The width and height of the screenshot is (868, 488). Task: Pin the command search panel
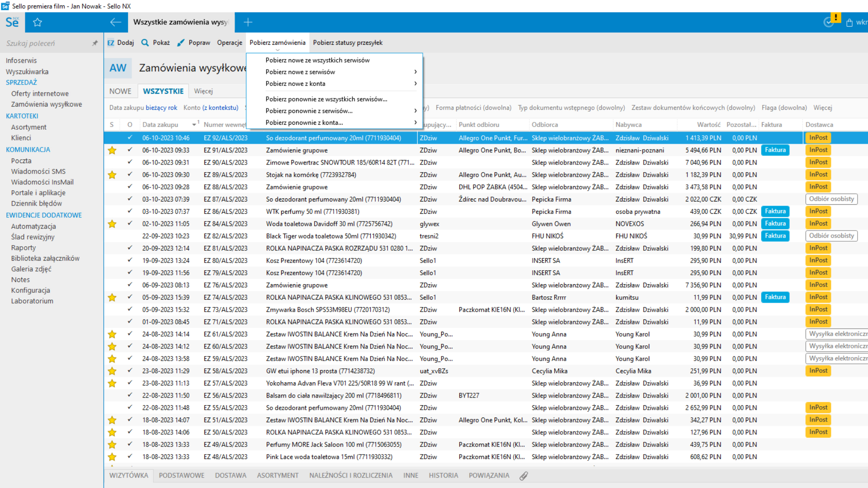click(94, 43)
